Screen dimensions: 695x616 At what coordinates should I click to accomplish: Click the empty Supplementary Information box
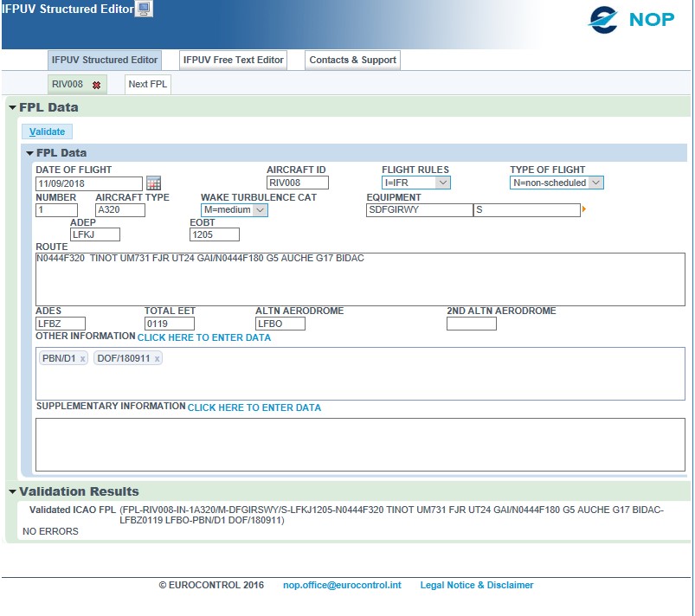(x=360, y=445)
